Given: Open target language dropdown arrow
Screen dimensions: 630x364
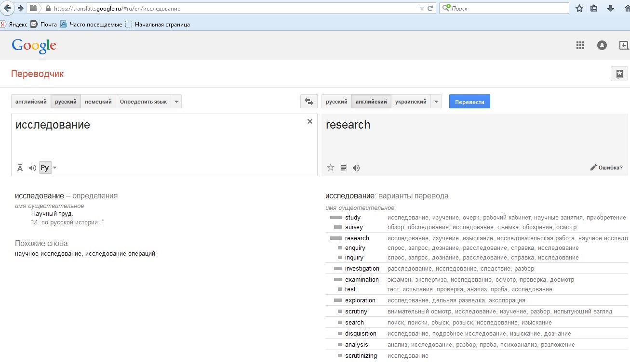Looking at the screenshot, I should [x=436, y=102].
